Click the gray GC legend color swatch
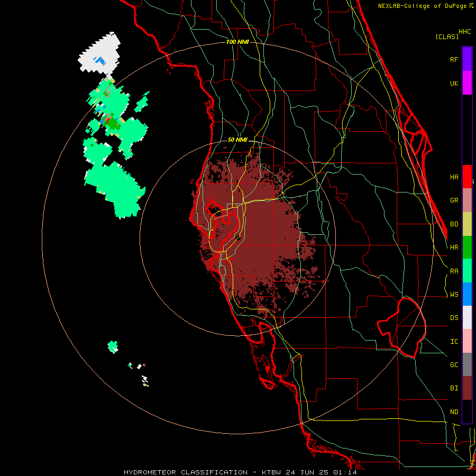 467,364
